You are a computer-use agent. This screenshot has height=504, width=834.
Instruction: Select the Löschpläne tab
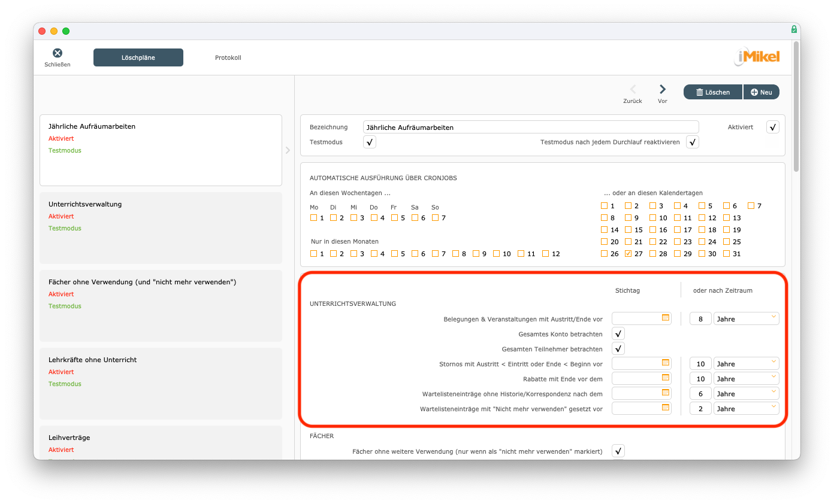(x=138, y=57)
